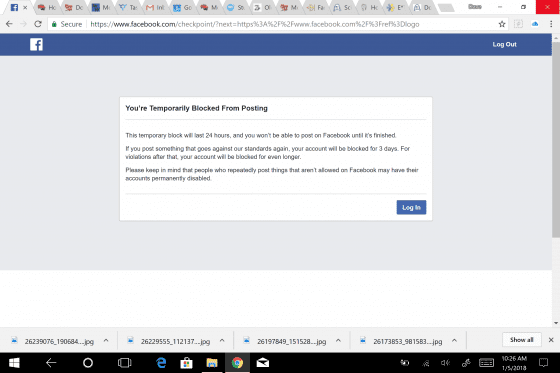The width and height of the screenshot is (560, 373).
Task: Click the address bar URL field
Action: coord(254,24)
